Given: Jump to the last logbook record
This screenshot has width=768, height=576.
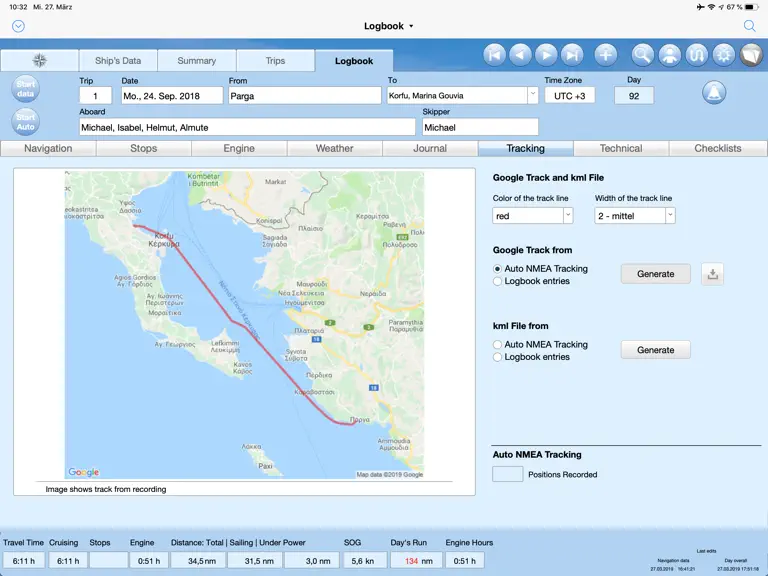Looking at the screenshot, I should point(572,55).
